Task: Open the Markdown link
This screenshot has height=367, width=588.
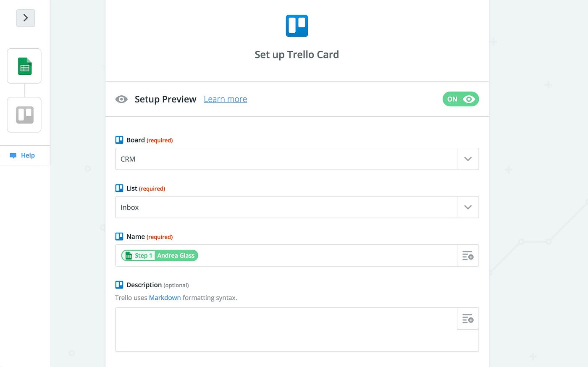Action: (165, 298)
